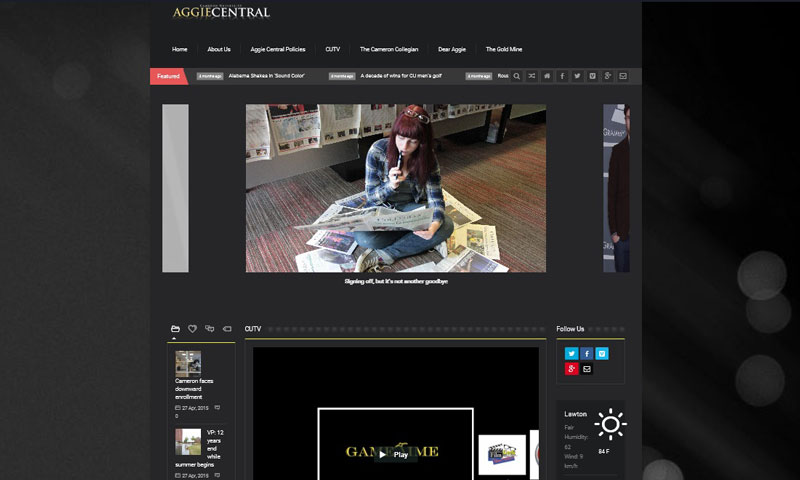Select the folder recent posts tab
This screenshot has height=480, width=800.
[175, 329]
